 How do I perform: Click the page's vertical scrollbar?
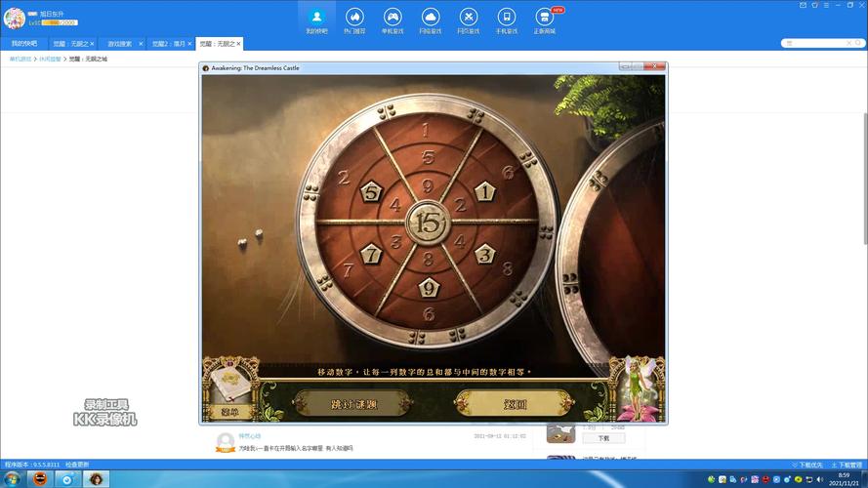[x=865, y=179]
